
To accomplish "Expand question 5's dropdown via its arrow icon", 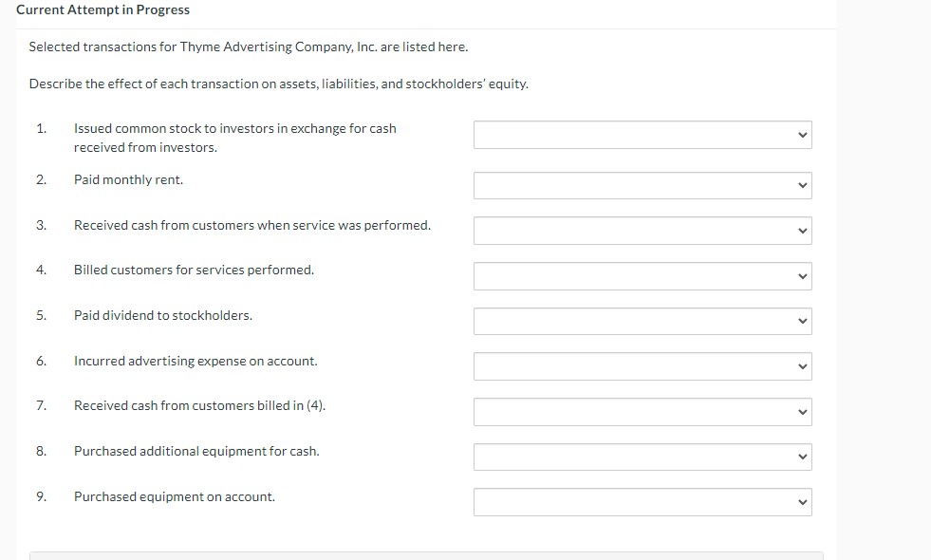I will click(x=802, y=321).
